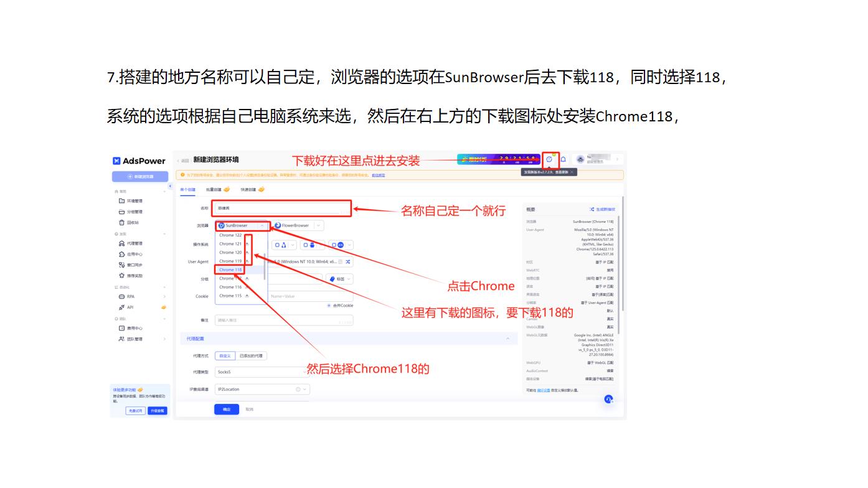Open 回收站 in the sidebar
868x488 pixels.
[x=129, y=222]
